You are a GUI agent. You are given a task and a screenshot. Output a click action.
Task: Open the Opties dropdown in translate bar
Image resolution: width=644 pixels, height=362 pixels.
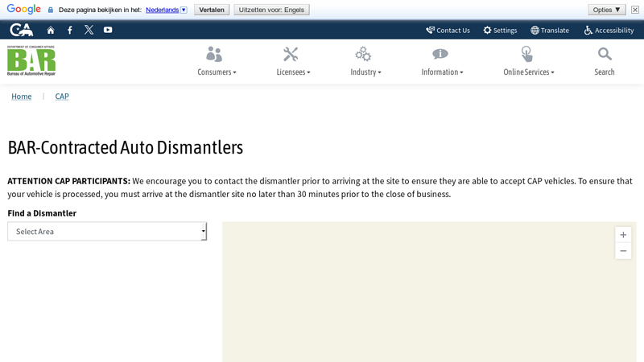point(606,10)
